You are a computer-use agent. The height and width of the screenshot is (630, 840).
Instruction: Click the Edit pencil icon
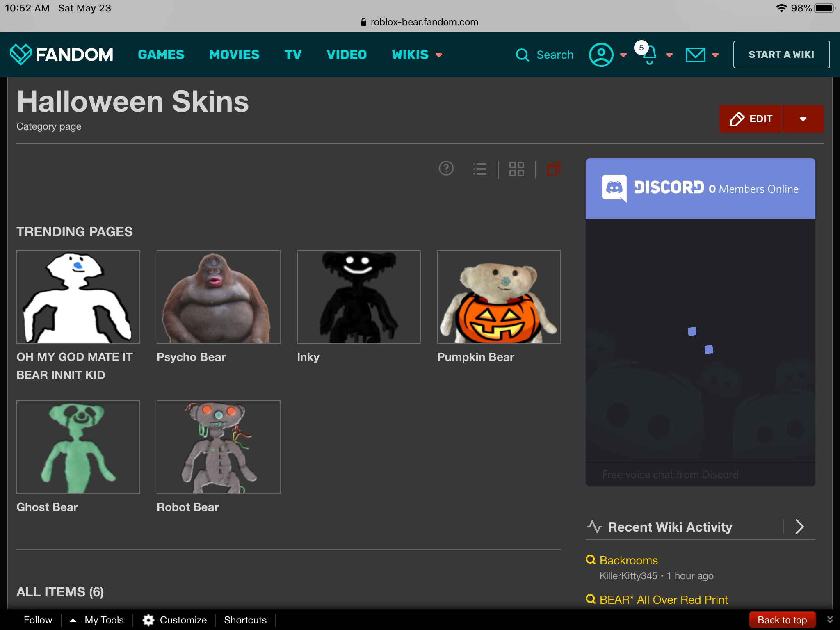[x=737, y=119]
